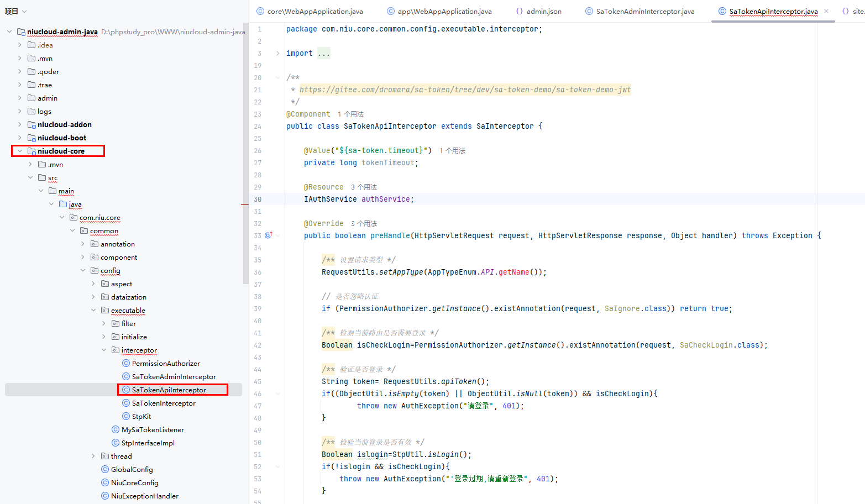Click the interceptor package folder icon
Viewport: 865px width, 504px height.
tap(116, 350)
